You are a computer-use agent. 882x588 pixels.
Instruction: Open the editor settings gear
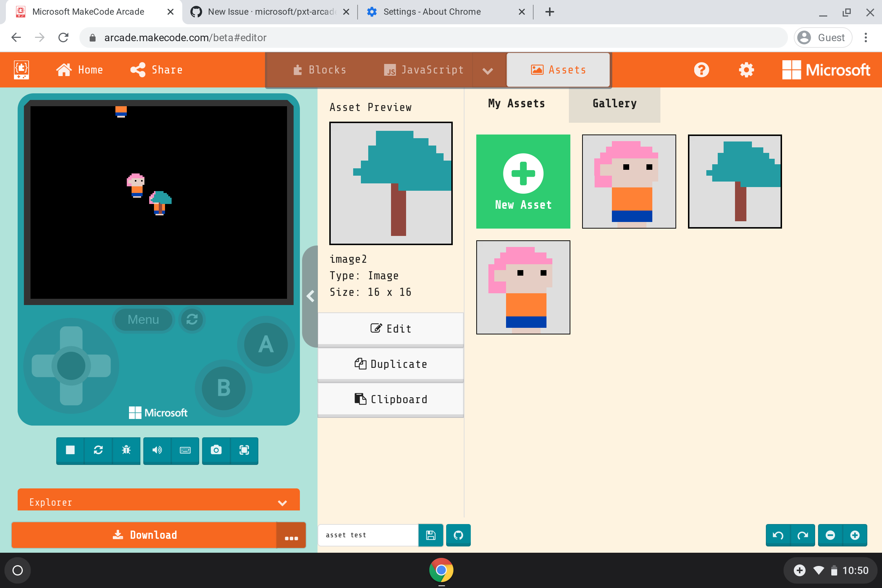click(746, 70)
